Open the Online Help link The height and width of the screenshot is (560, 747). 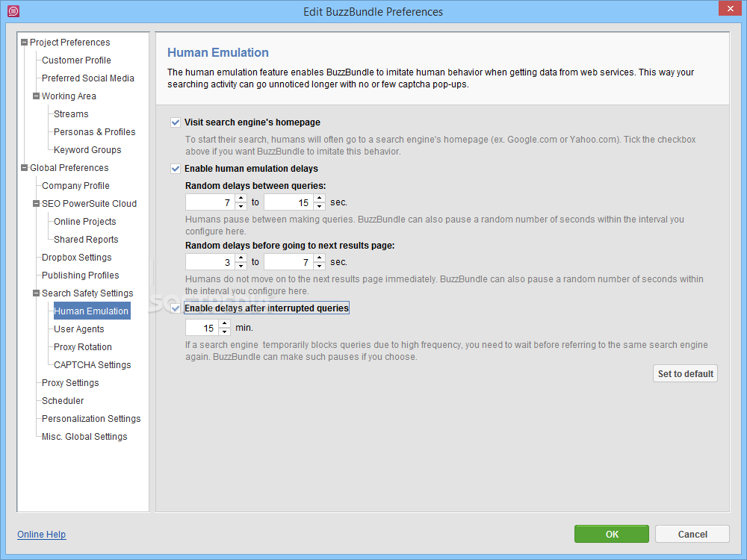point(41,535)
